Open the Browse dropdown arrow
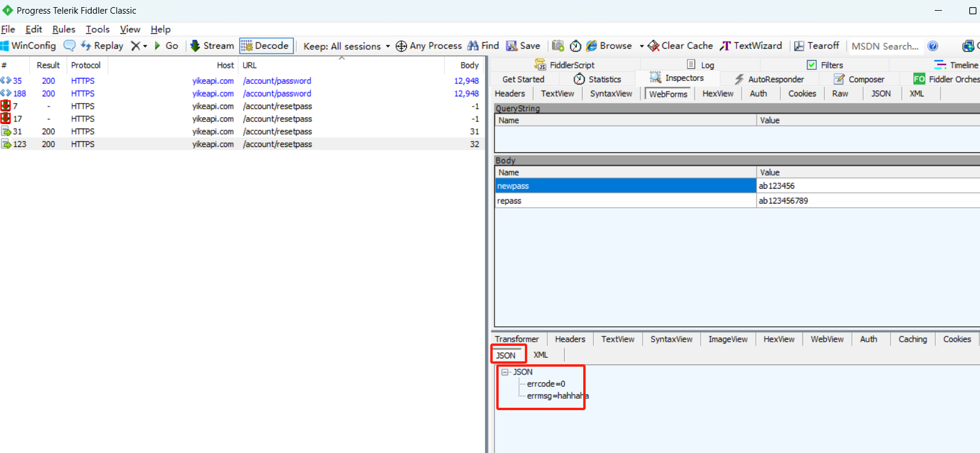 [642, 46]
